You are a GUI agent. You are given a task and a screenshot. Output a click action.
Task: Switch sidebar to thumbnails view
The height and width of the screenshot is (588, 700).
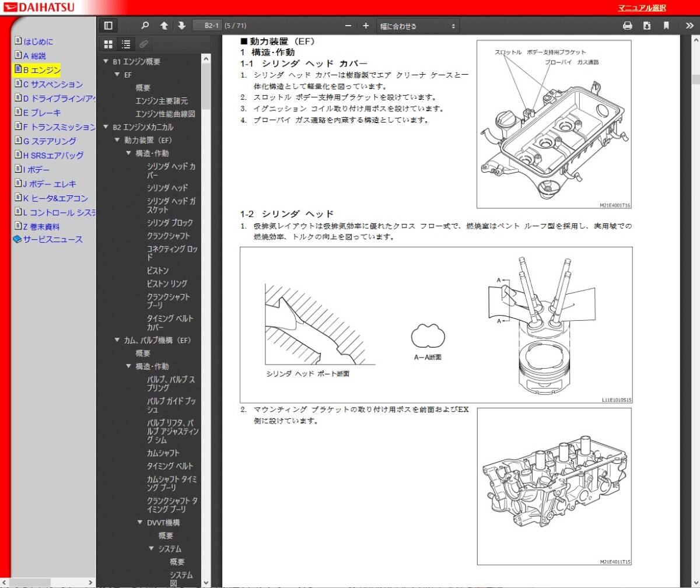[108, 44]
